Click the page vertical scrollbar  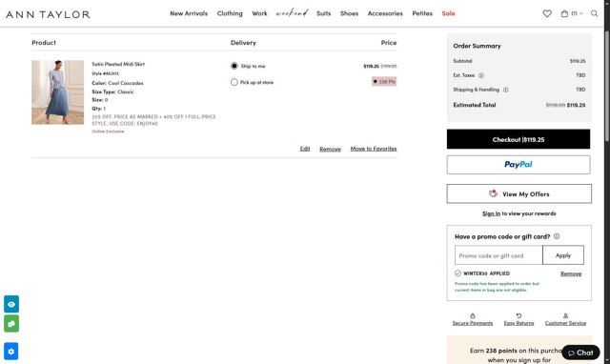pos(607,87)
